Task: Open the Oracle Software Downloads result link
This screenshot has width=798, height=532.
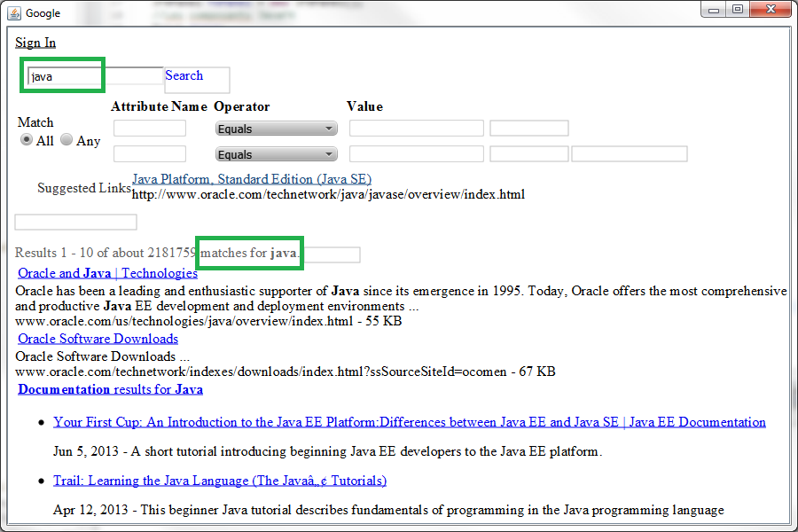Action: [98, 339]
